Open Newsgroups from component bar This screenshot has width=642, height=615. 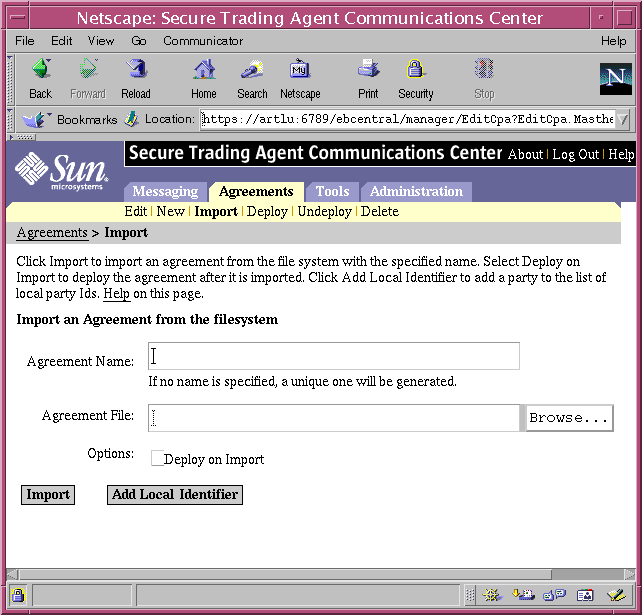click(x=554, y=595)
